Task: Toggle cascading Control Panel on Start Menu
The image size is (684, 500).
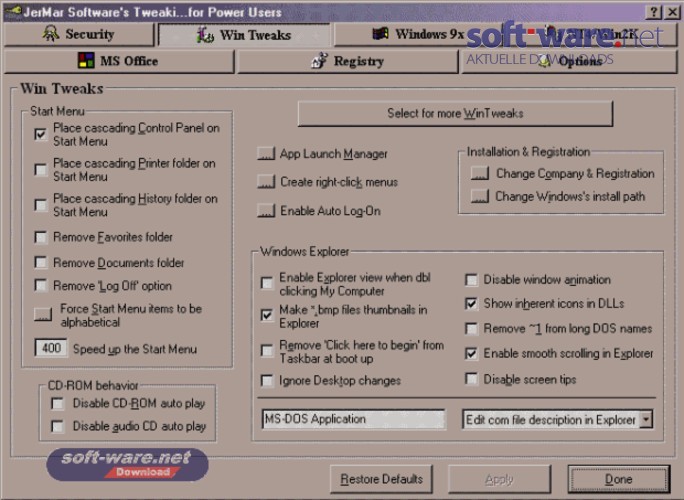Action: [41, 134]
